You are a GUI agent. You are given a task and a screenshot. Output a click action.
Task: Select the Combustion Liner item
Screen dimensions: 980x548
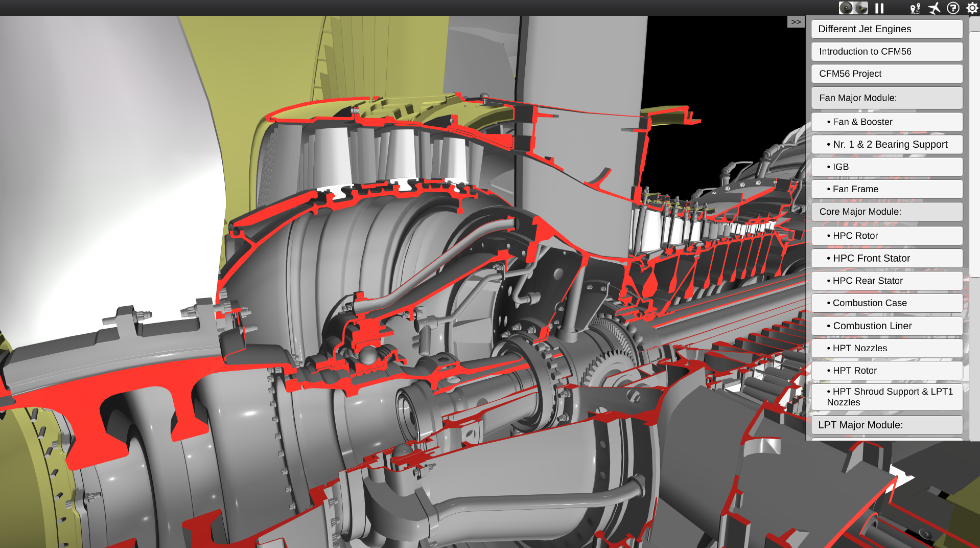tap(886, 326)
